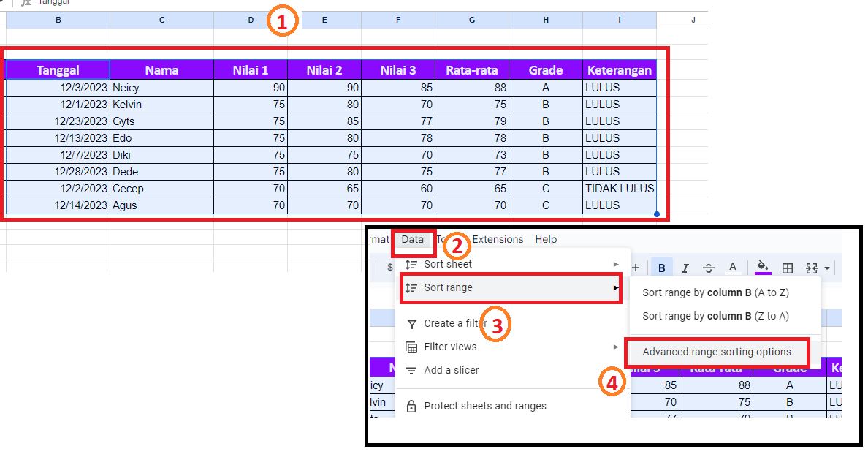868x457 pixels.
Task: Click the dollar currency format icon
Action: 389,267
